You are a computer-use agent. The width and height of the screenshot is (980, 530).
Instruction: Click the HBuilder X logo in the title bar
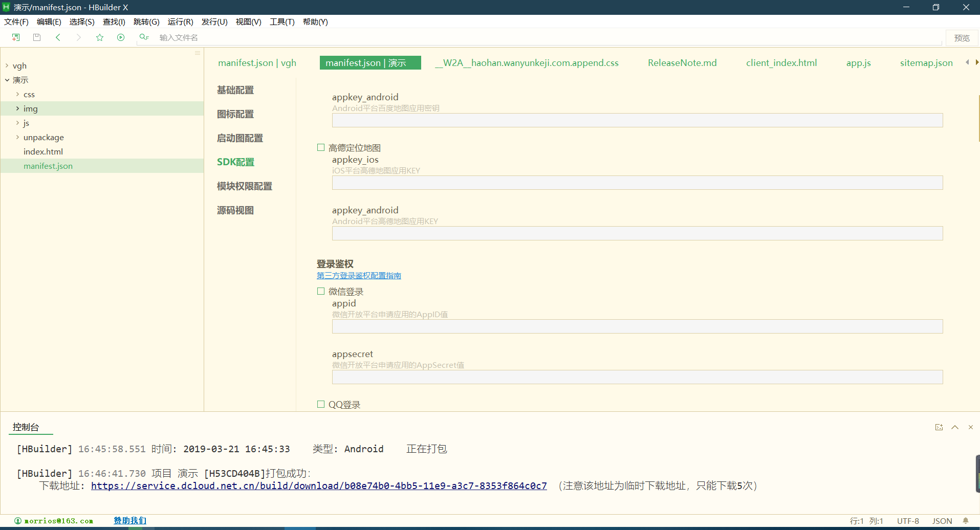click(6, 7)
